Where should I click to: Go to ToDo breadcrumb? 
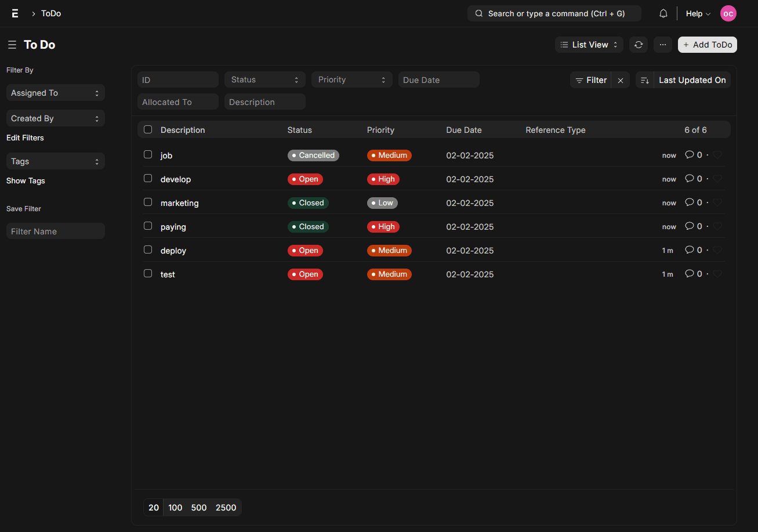[x=51, y=13]
